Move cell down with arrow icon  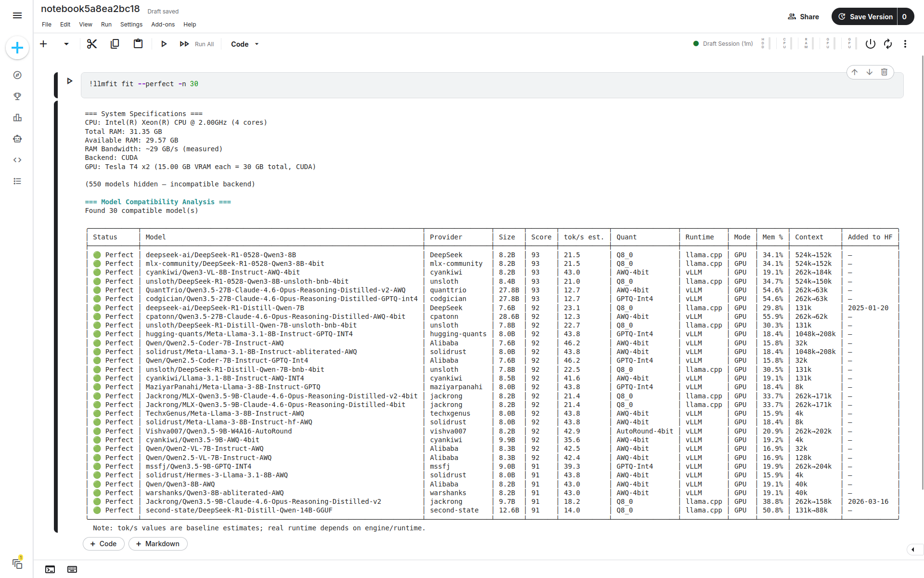pos(870,72)
